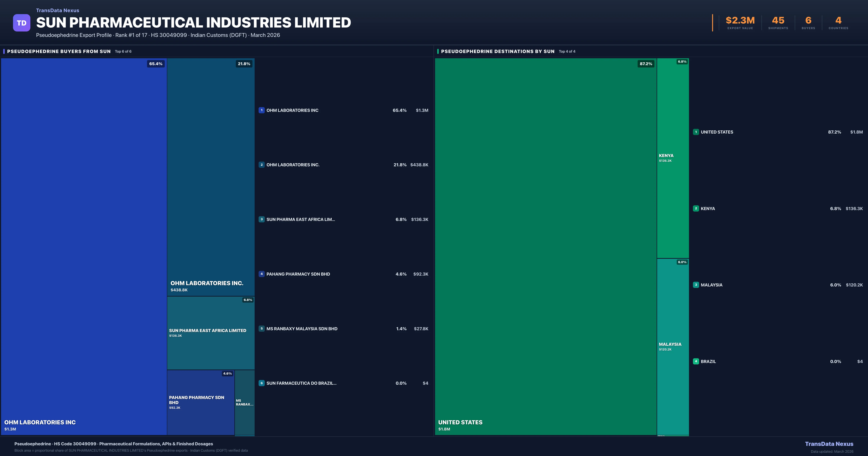Click rank 1 badge beside OHM LABORATORIES INC

tap(261, 110)
